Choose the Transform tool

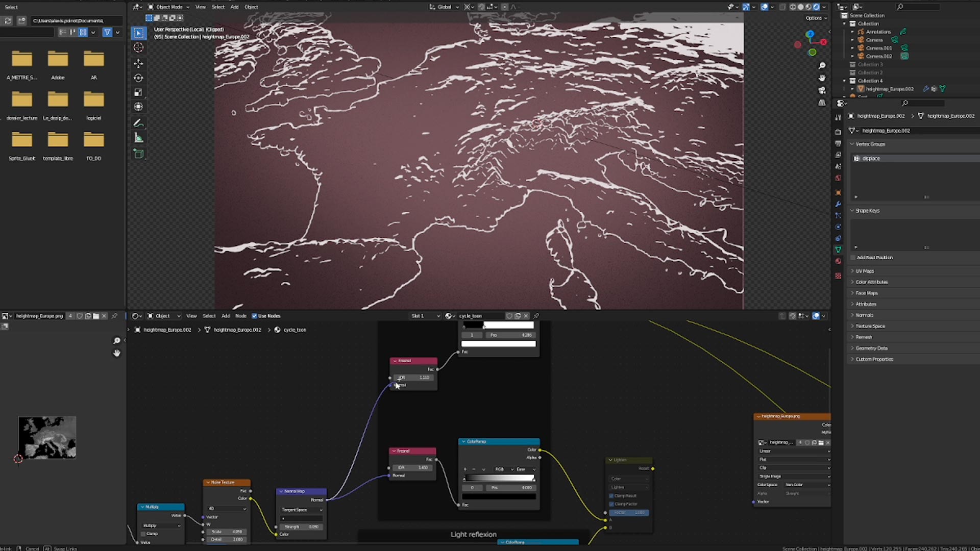(138, 107)
